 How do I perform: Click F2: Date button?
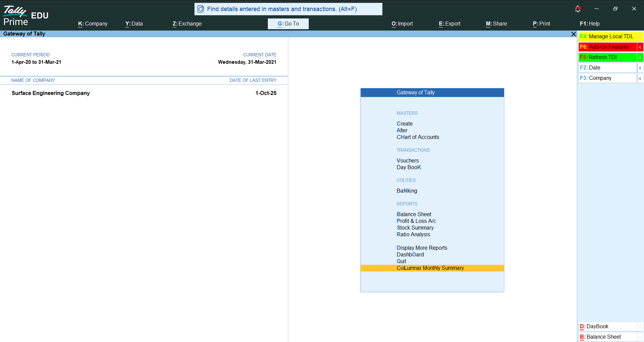[x=608, y=68]
